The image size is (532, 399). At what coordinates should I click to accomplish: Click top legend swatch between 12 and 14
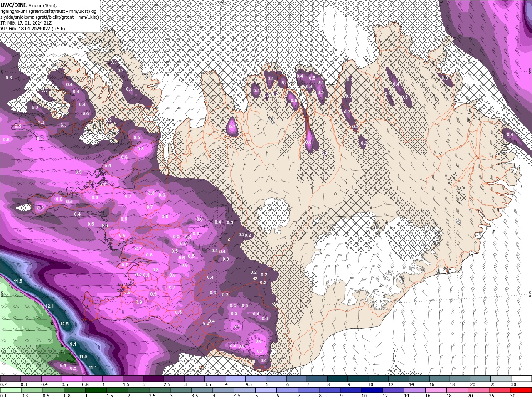[x=399, y=379]
